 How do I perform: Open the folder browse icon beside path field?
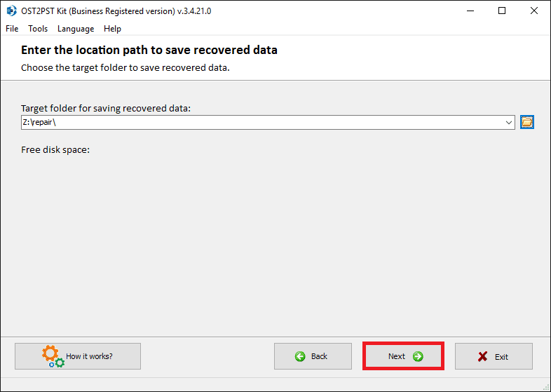click(x=526, y=122)
